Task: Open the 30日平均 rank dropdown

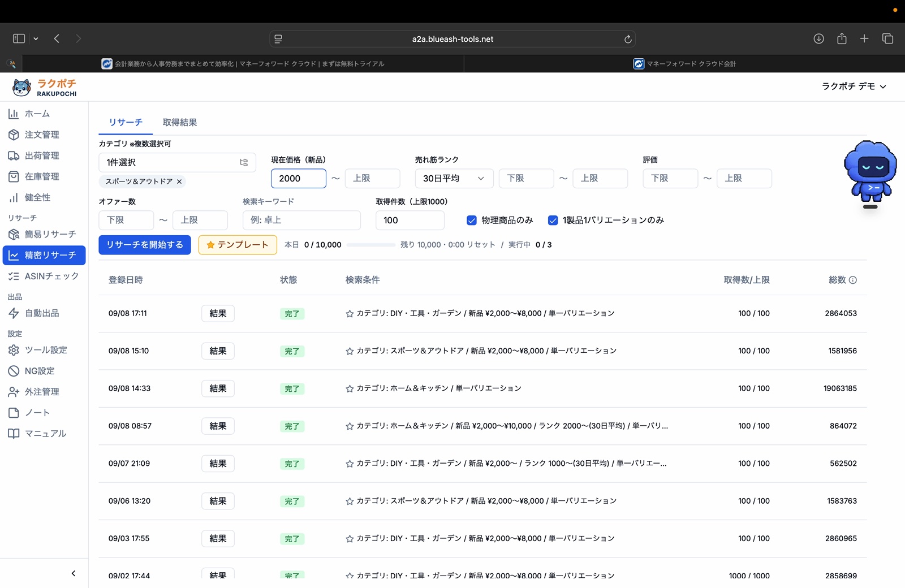Action: [x=454, y=178]
